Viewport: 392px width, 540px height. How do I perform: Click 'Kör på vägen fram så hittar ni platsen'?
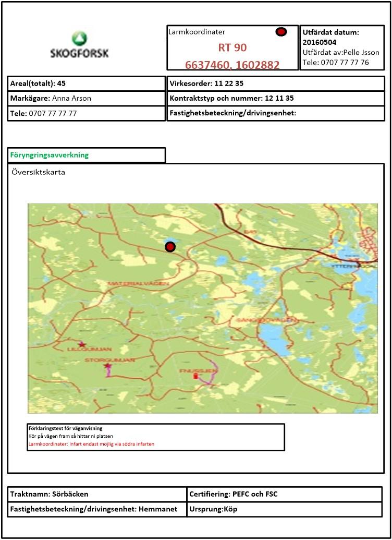point(71,436)
